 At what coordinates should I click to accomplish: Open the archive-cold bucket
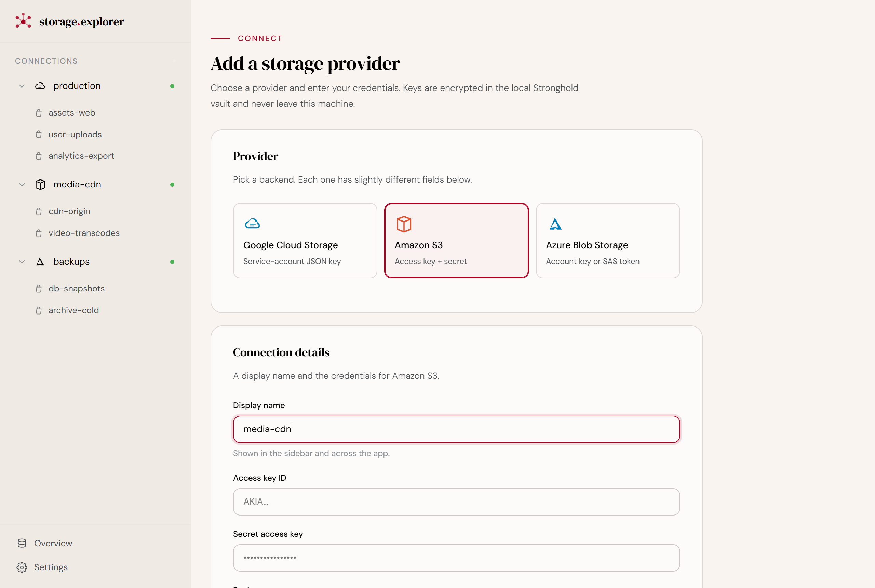pyautogui.click(x=73, y=310)
